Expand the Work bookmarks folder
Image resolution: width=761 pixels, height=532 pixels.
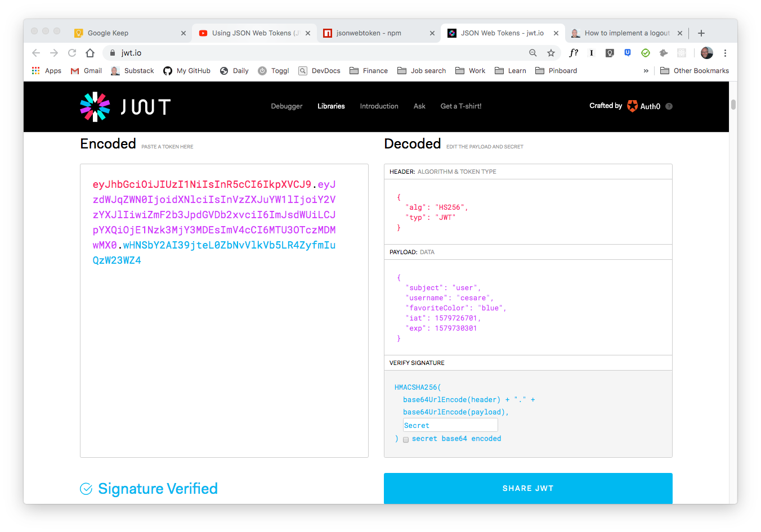point(470,71)
